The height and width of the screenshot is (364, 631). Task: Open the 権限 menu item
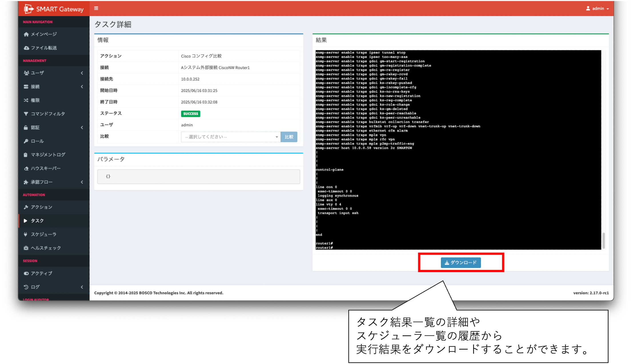(x=35, y=100)
